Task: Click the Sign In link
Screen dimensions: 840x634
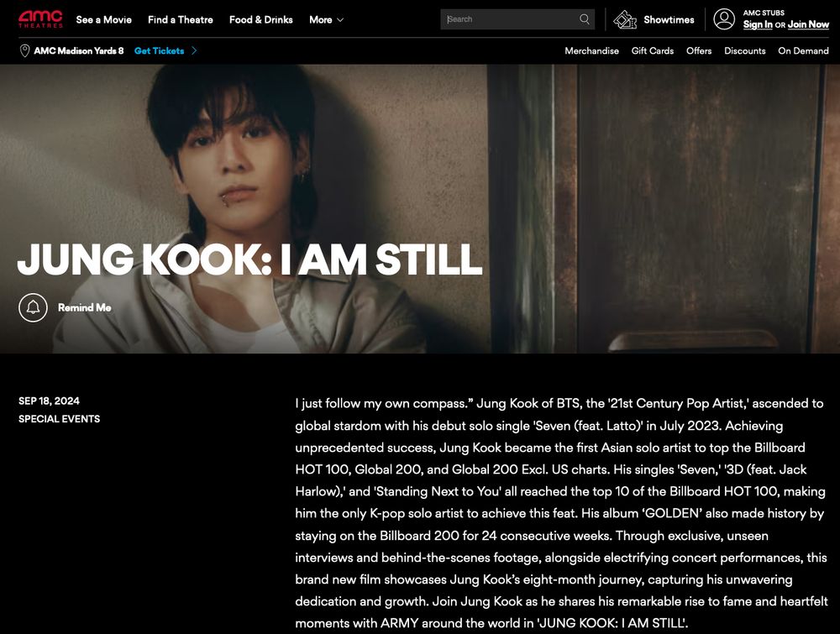Action: tap(758, 24)
